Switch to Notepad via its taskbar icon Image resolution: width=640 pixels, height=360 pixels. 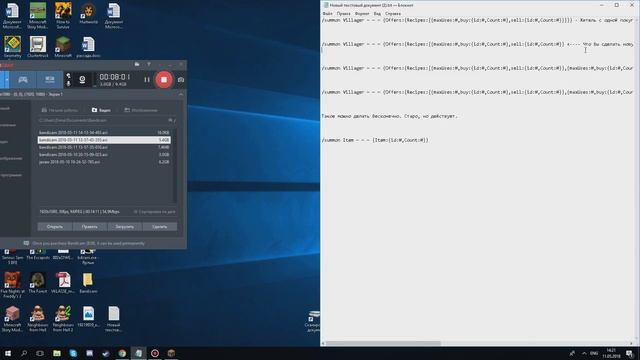(x=138, y=353)
